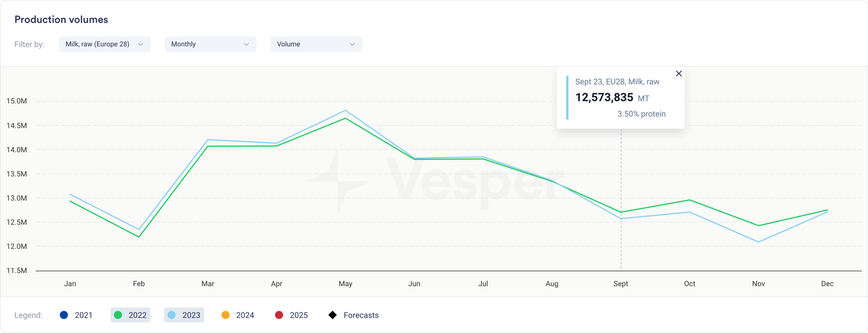The height and width of the screenshot is (333, 868).
Task: Click the black diamond Forecasts icon
Action: point(333,315)
